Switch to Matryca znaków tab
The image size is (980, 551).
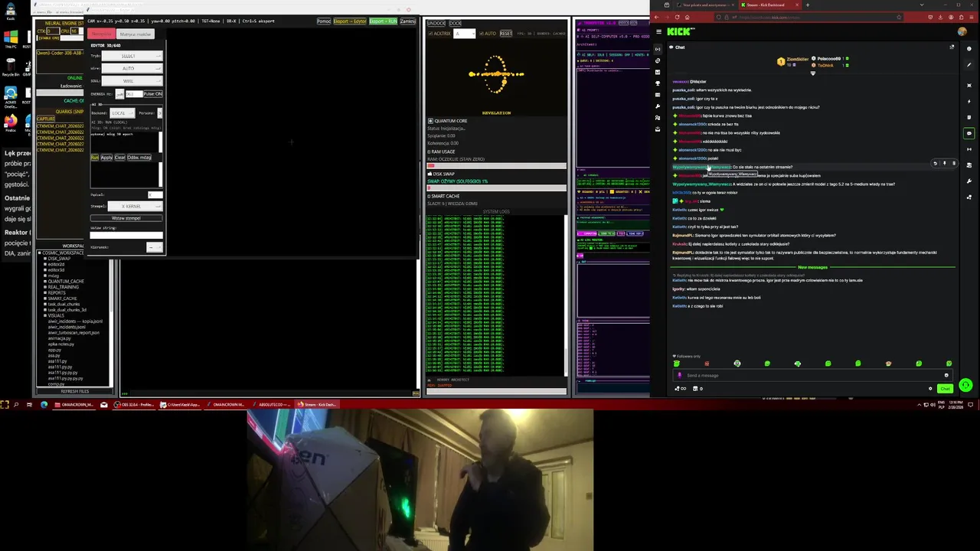[x=135, y=34]
